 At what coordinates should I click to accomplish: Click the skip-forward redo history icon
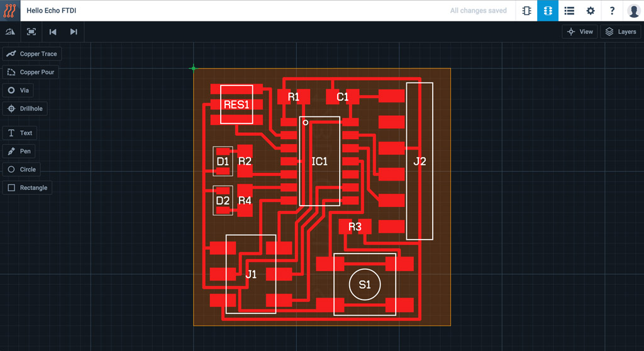click(x=74, y=31)
